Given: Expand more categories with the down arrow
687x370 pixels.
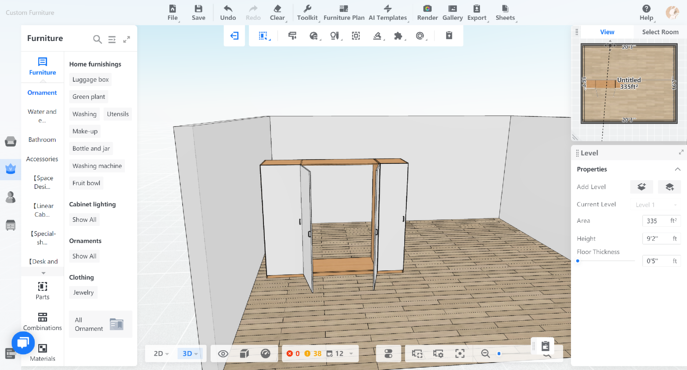Looking at the screenshot, I should coord(43,273).
